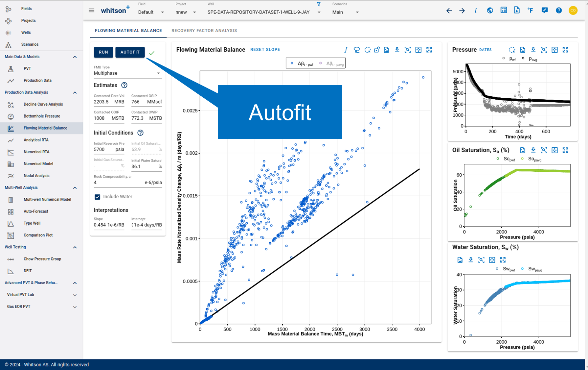Download data from the Pressure chart
588x370 pixels.
coord(533,50)
